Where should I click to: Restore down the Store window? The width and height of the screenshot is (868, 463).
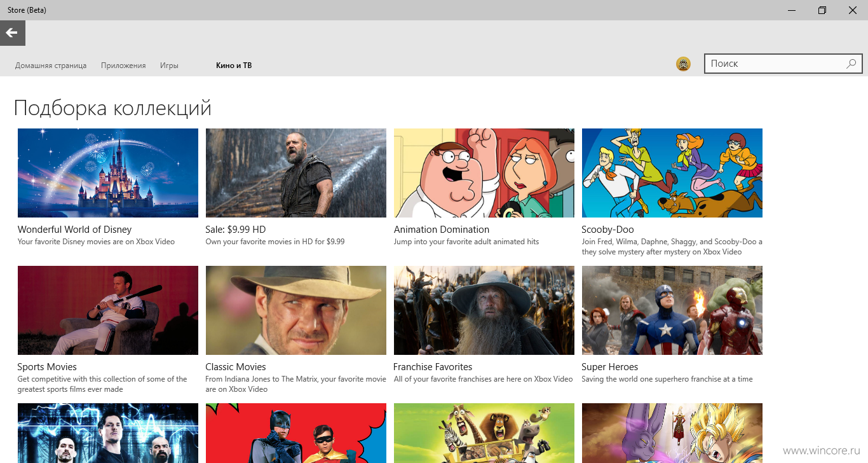pyautogui.click(x=822, y=10)
